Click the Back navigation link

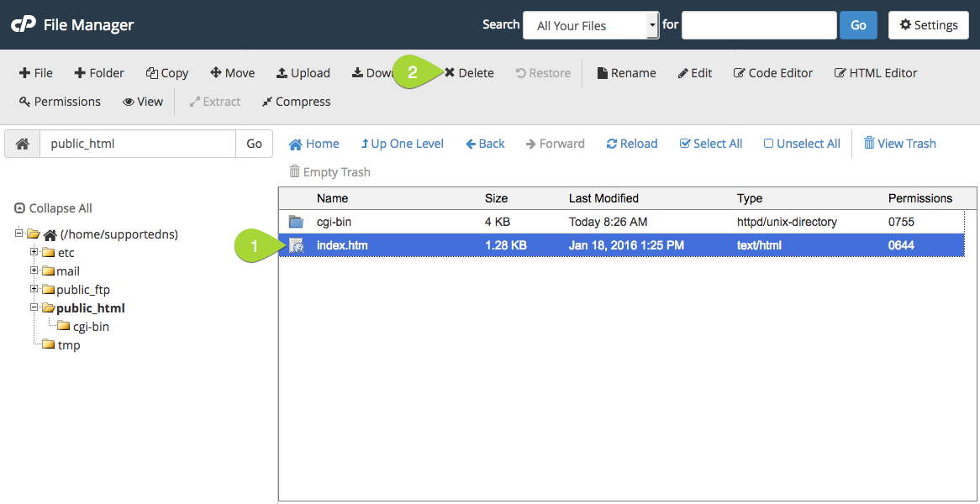point(485,144)
